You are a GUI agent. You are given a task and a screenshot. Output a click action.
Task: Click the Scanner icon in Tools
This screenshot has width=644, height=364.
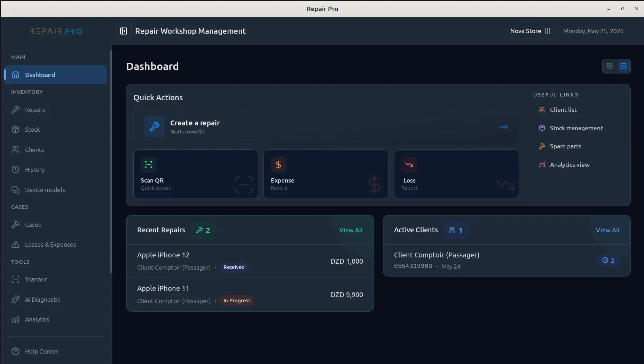(x=15, y=279)
